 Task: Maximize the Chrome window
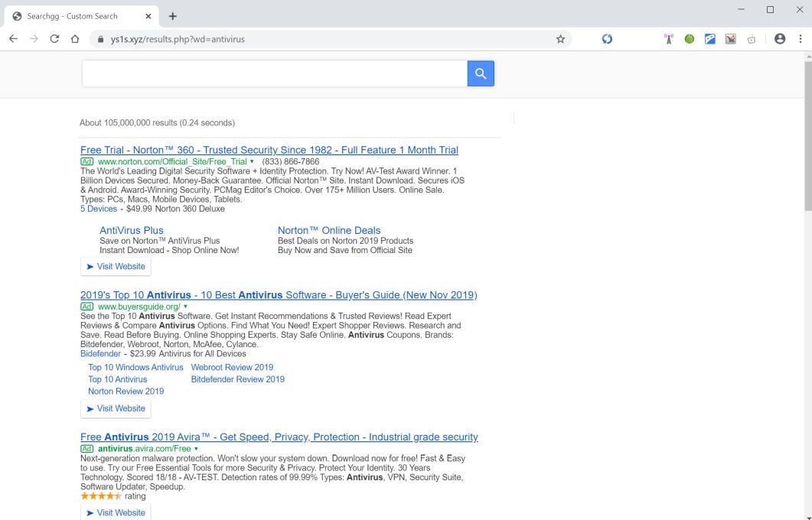coord(770,9)
